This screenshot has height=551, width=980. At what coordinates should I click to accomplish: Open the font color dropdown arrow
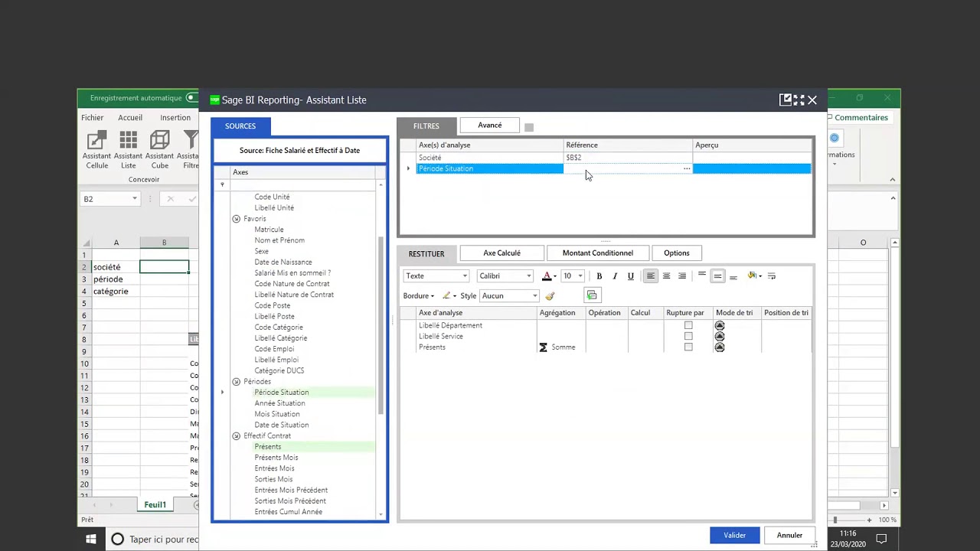point(555,276)
